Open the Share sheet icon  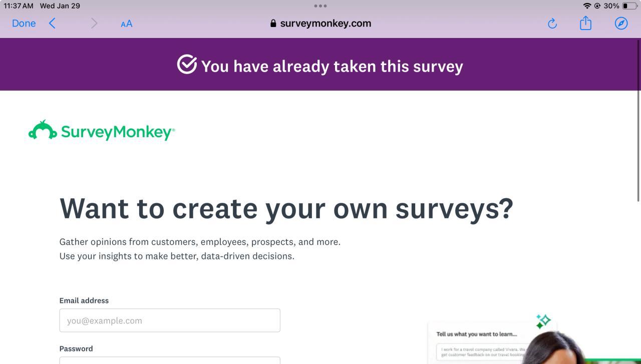585,24
